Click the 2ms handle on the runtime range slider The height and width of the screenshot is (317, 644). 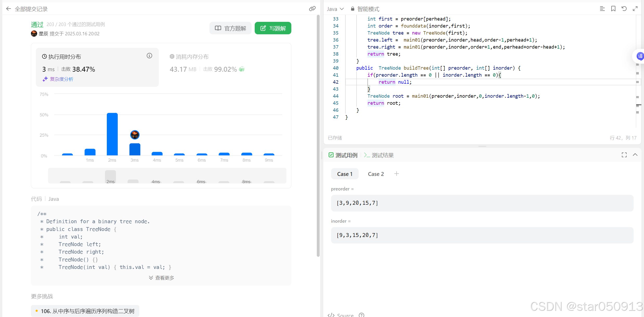click(x=110, y=177)
